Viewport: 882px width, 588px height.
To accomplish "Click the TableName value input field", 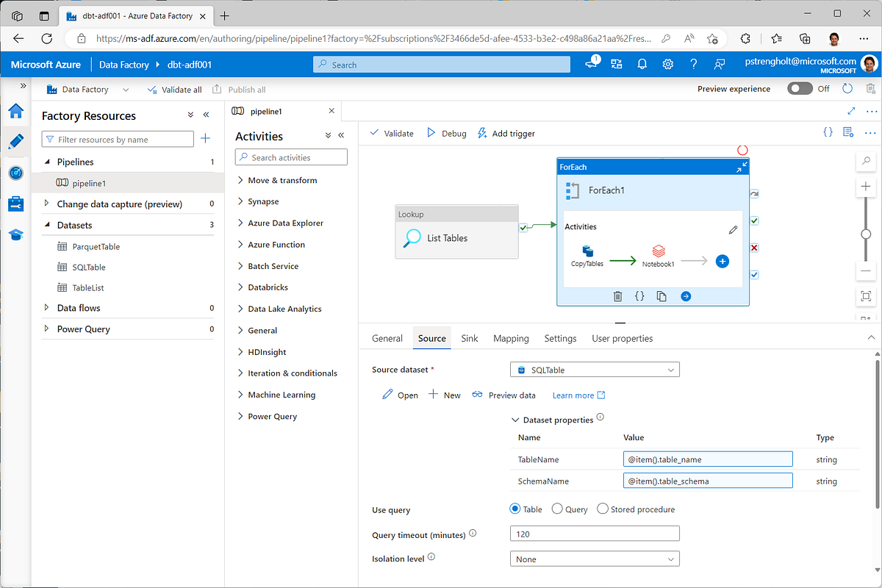I will point(707,459).
